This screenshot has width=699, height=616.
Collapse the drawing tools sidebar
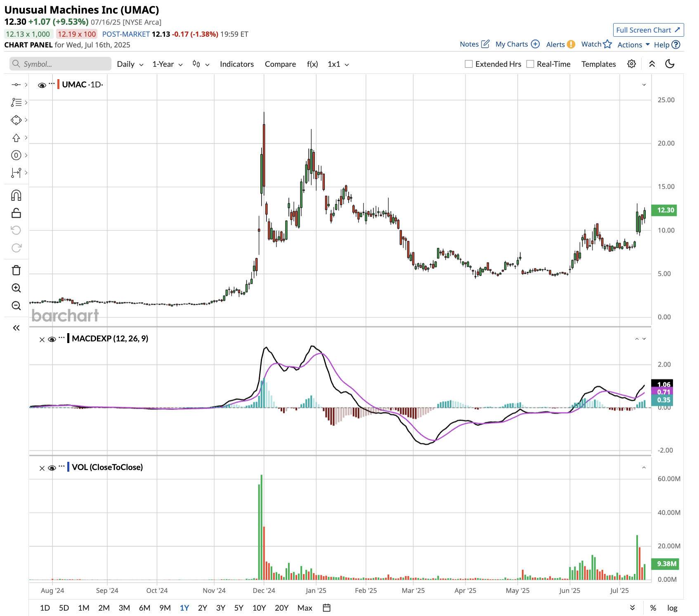[16, 328]
